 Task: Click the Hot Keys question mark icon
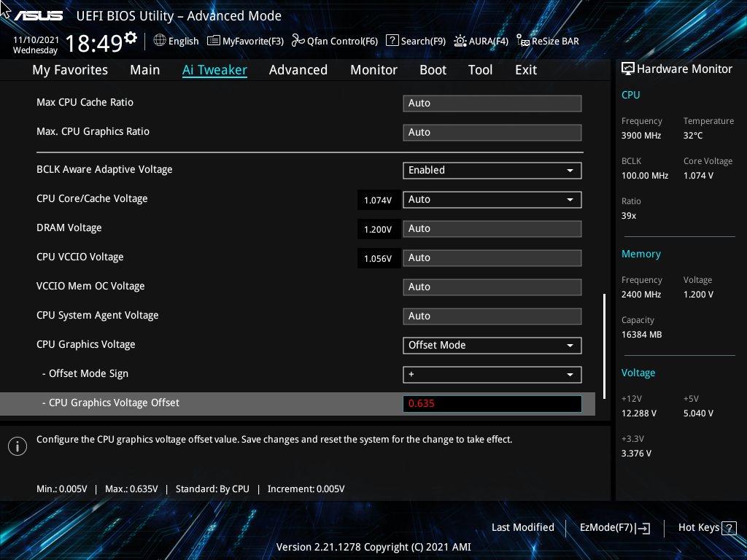729,528
